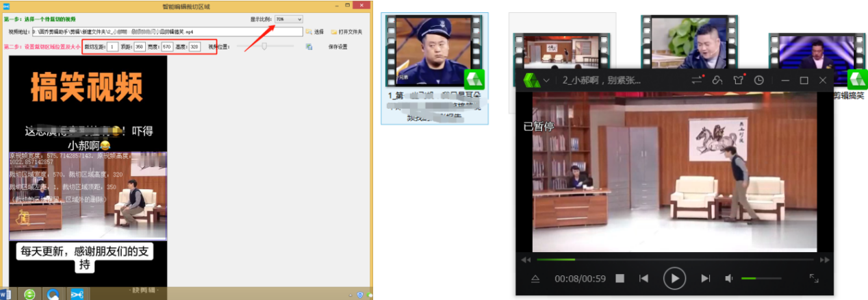Click the save icon beside 保存设置
The height and width of the screenshot is (300, 868).
[309, 47]
